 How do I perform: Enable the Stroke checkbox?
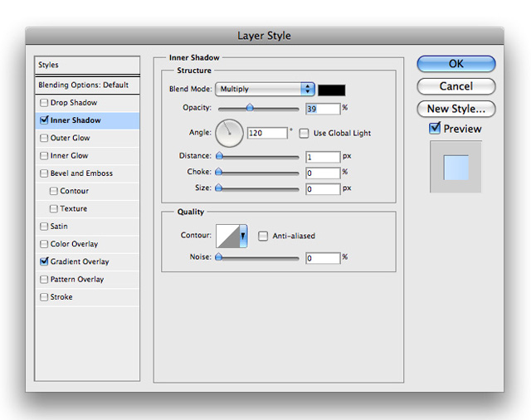click(x=44, y=297)
